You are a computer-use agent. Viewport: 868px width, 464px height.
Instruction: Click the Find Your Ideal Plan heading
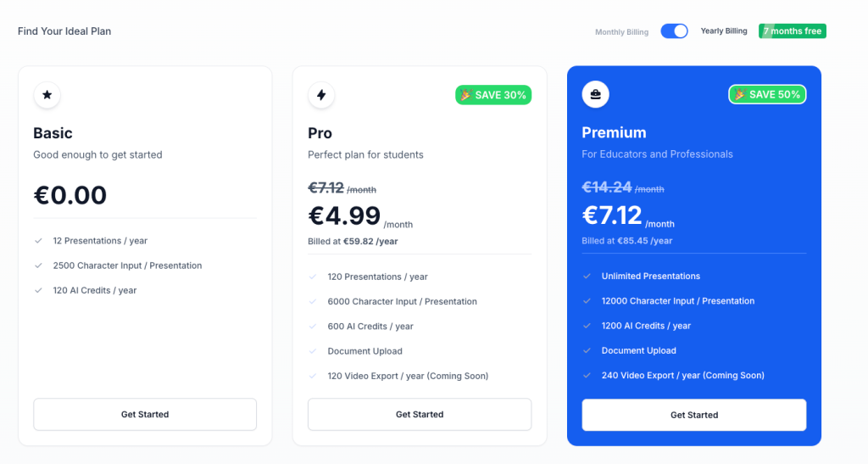coord(64,31)
